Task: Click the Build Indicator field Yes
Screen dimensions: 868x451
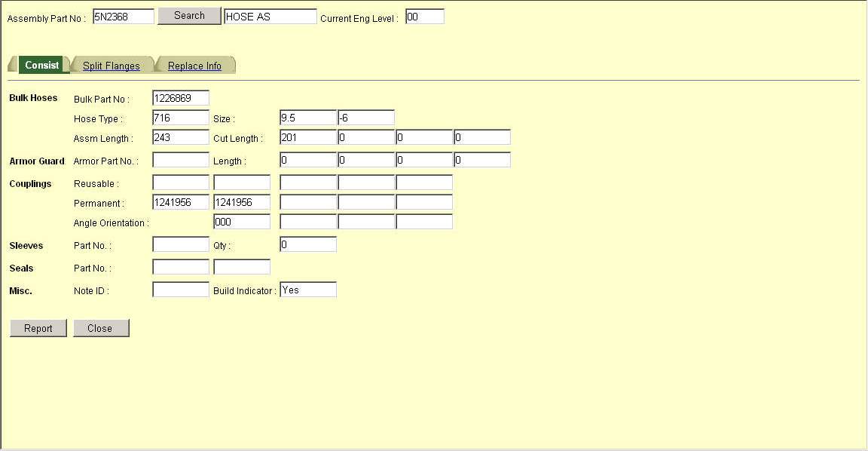Action: (308, 290)
